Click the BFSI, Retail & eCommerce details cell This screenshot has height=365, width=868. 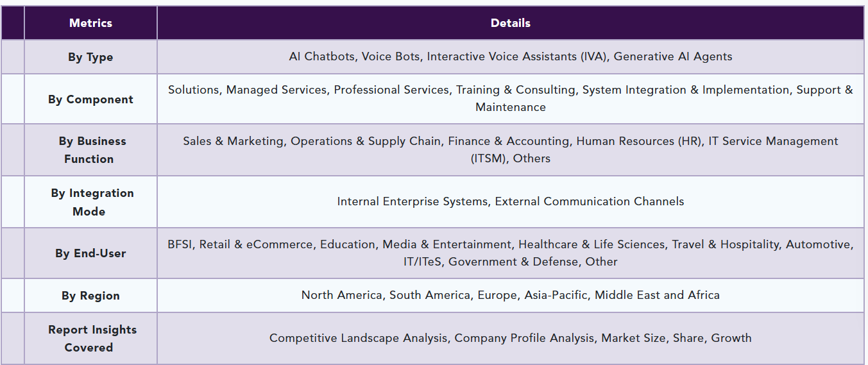click(511, 253)
